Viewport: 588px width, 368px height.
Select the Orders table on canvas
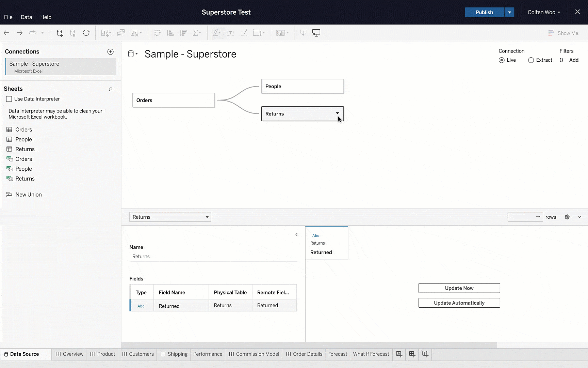[x=174, y=100]
